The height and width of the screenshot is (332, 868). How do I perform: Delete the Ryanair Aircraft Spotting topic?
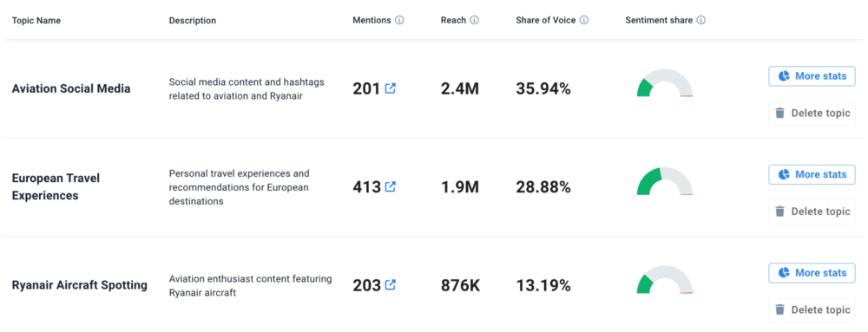812,310
